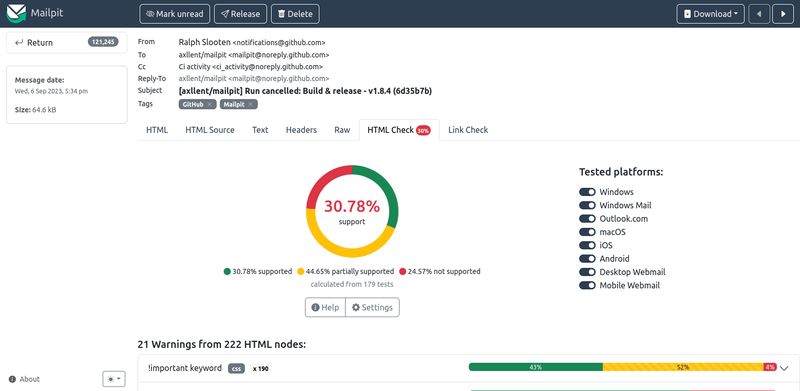View the Raw tab

pos(342,130)
